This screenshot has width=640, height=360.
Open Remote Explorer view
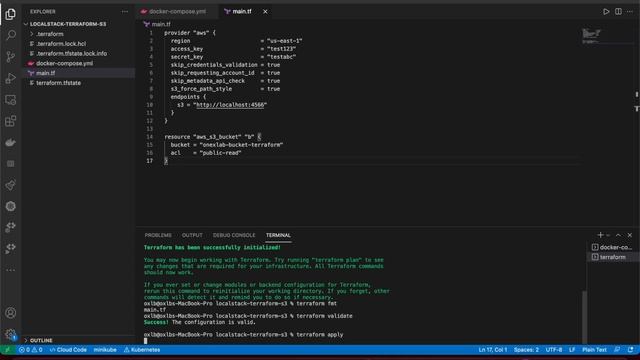click(11, 100)
